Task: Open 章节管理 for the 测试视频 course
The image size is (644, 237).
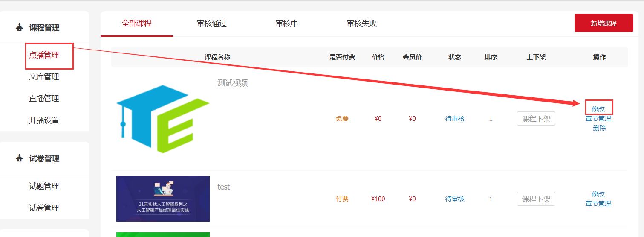Action: [x=598, y=119]
